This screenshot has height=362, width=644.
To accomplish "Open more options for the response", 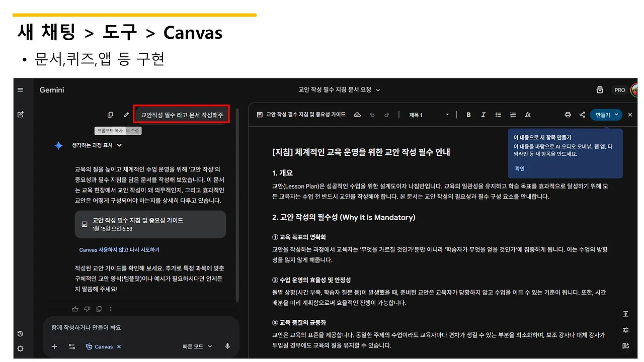I will click(x=111, y=309).
